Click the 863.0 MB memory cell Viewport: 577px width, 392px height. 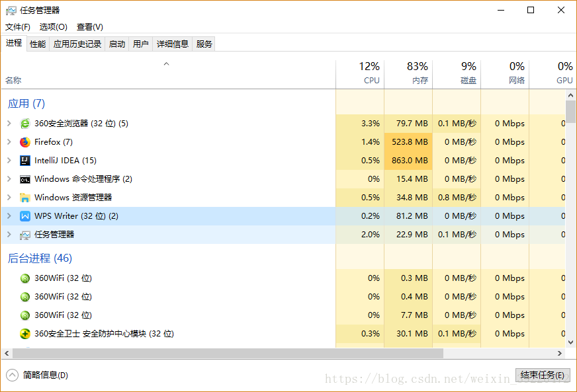pyautogui.click(x=410, y=161)
